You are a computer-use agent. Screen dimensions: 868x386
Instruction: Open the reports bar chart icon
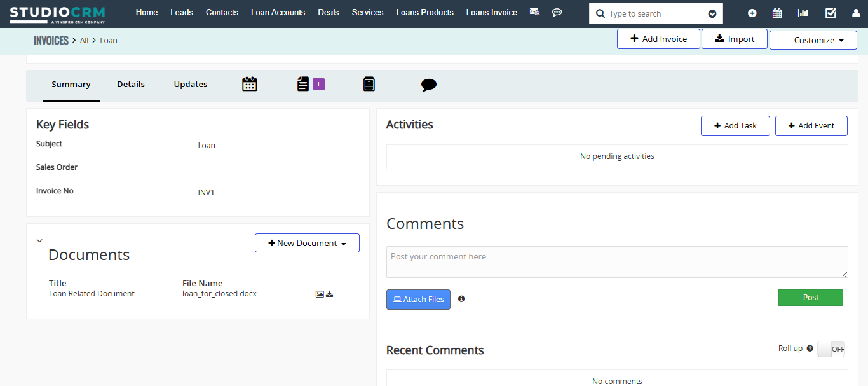803,13
